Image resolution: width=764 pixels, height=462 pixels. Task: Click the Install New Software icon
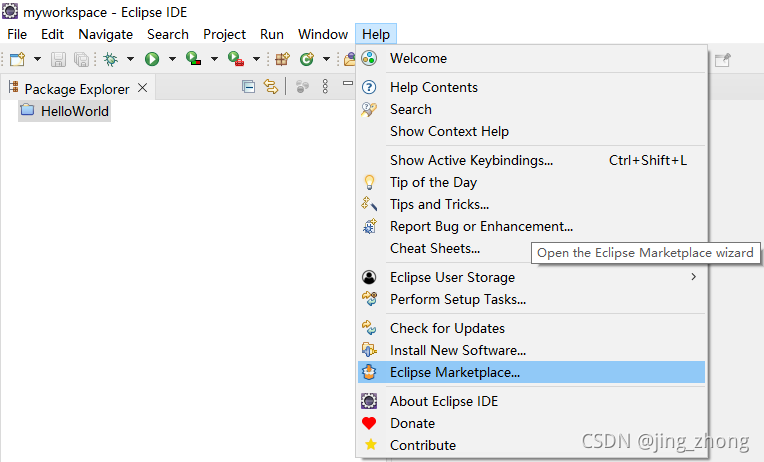coord(369,349)
